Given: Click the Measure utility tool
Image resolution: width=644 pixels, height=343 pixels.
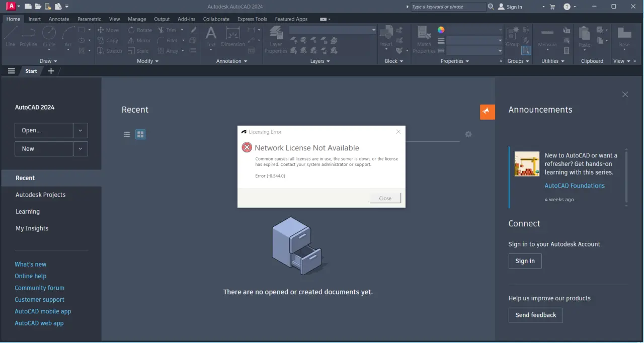Looking at the screenshot, I should [547, 36].
